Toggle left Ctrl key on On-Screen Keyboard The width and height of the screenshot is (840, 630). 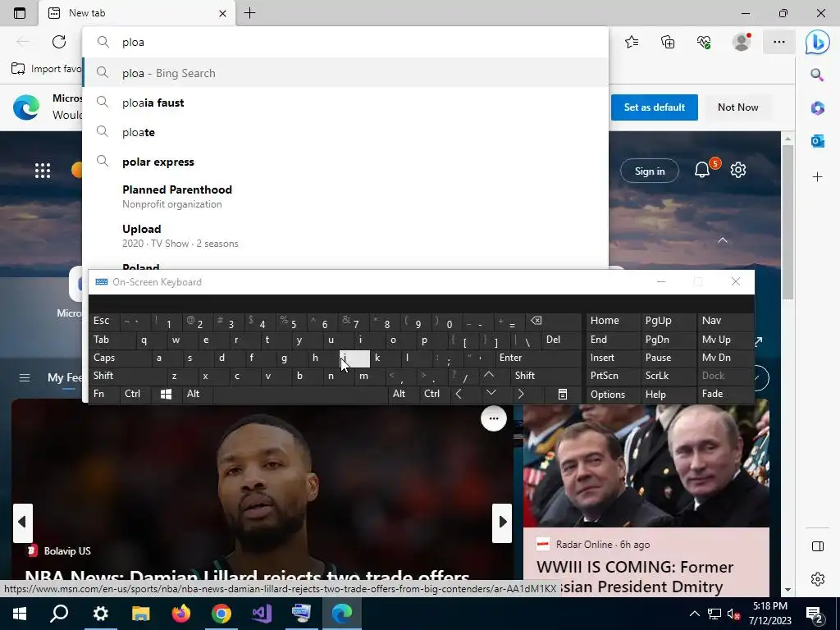coord(135,395)
